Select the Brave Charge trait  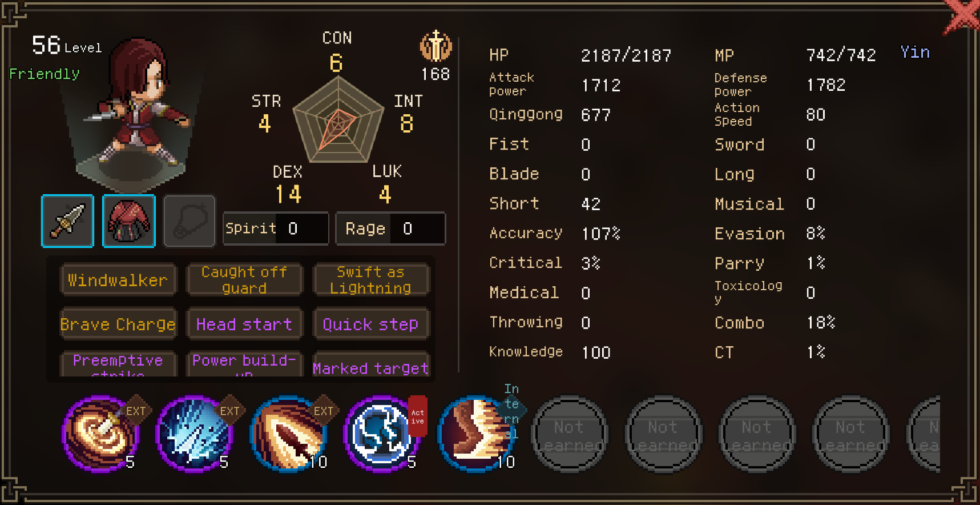[x=118, y=324]
